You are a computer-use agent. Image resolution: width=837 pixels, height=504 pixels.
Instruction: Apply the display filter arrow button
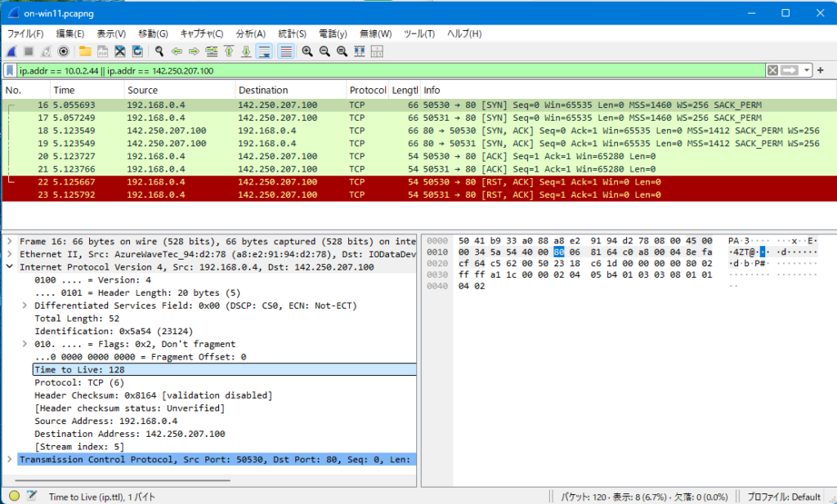pos(790,70)
